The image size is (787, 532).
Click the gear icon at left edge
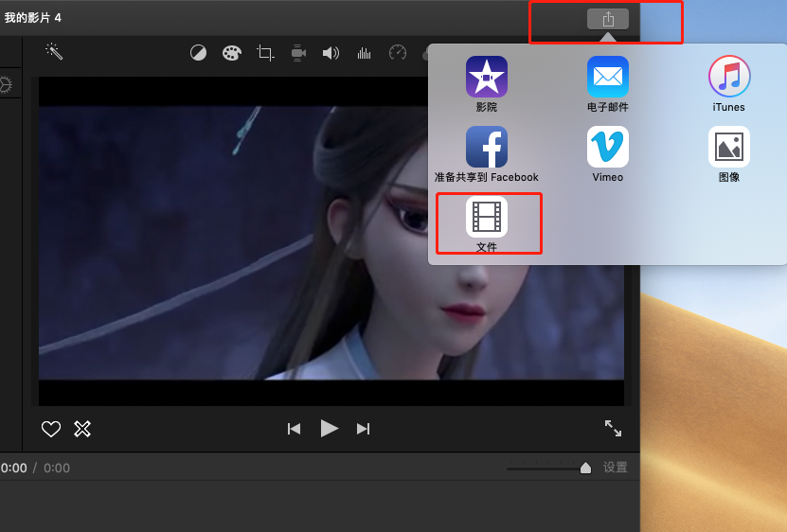pyautogui.click(x=5, y=85)
